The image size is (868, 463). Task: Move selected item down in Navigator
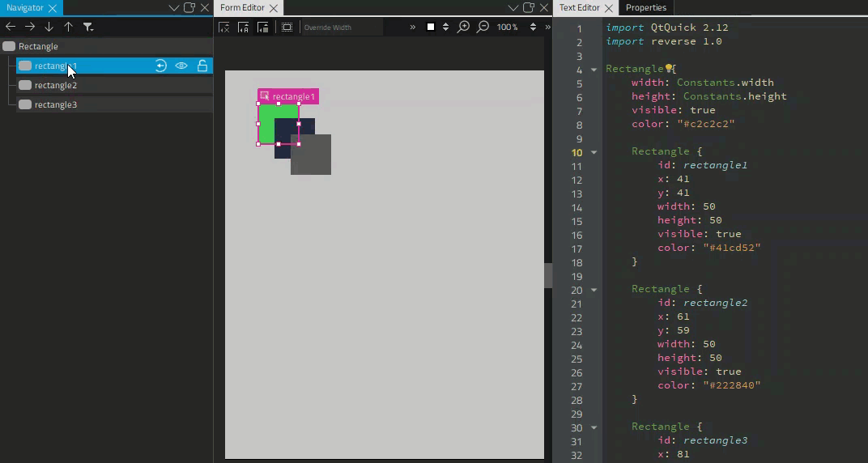[49, 27]
